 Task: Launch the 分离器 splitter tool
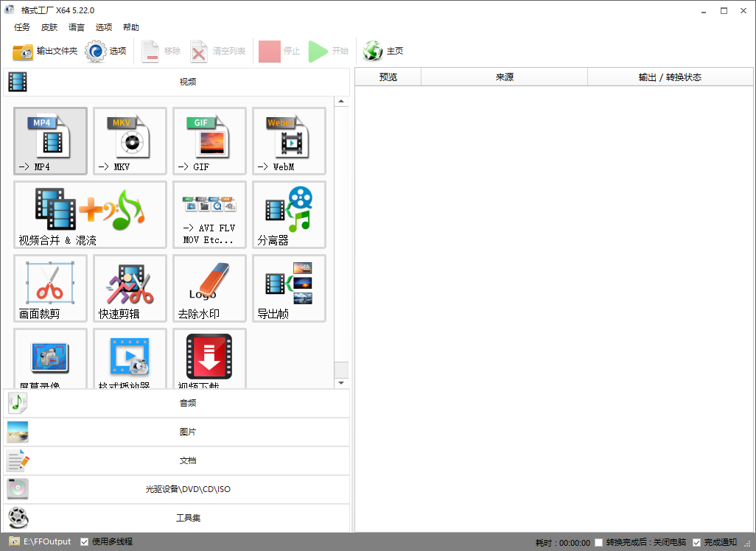tap(289, 214)
